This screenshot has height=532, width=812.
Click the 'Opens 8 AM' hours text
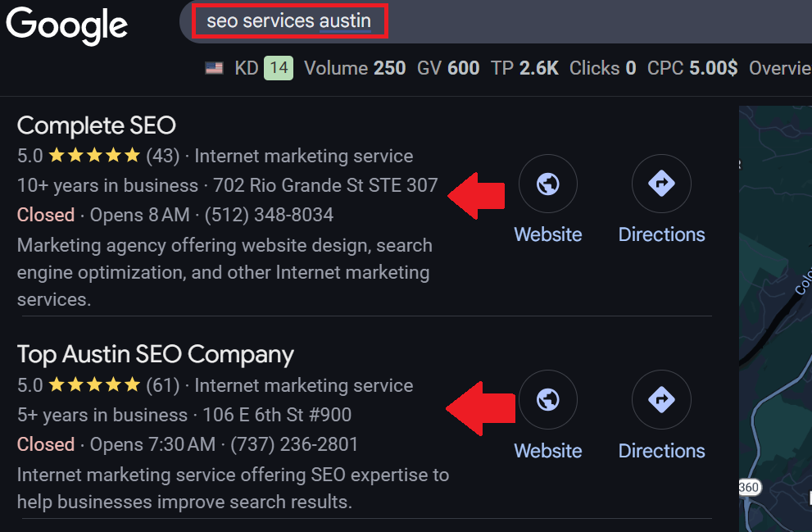tap(140, 215)
